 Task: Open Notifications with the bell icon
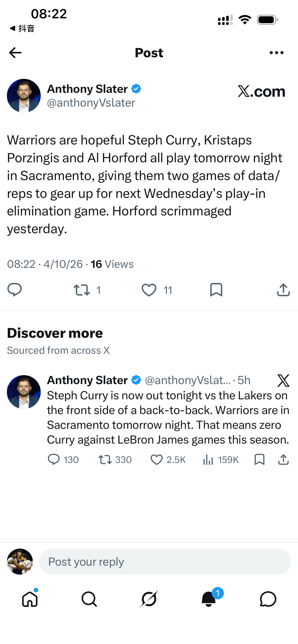point(209,599)
